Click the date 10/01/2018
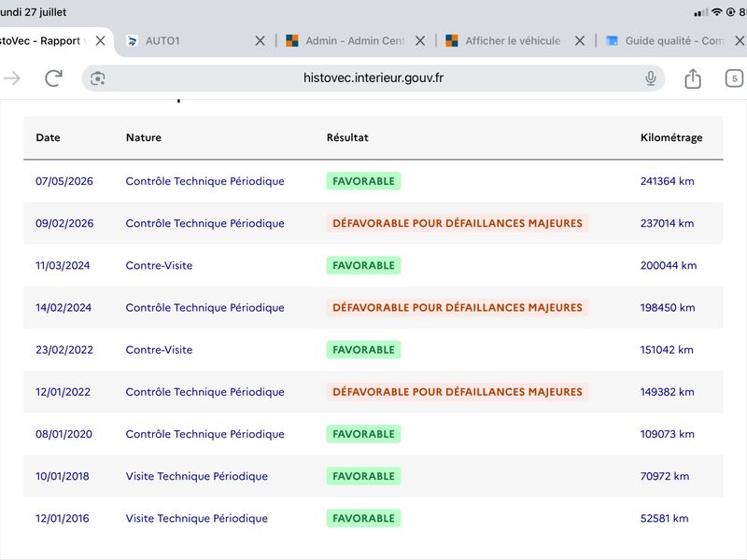747x560 pixels. tap(63, 476)
